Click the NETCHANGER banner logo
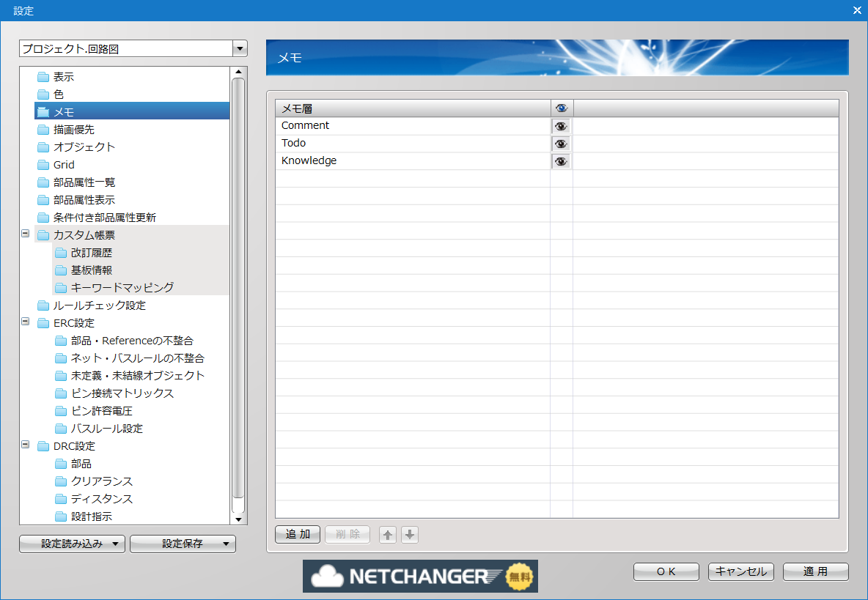Viewport: 868px width, 600px height. 420,576
